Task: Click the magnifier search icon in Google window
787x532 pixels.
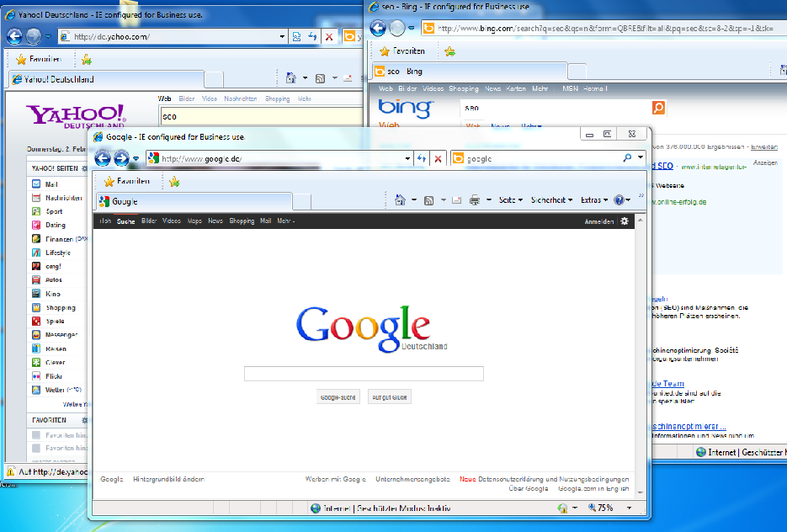Action: click(x=627, y=158)
